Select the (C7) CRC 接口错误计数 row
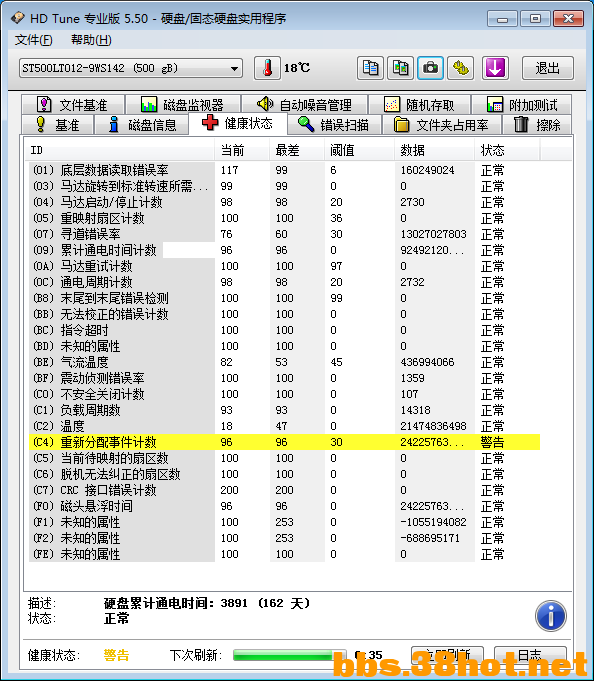Image resolution: width=594 pixels, height=681 pixels. 284,490
